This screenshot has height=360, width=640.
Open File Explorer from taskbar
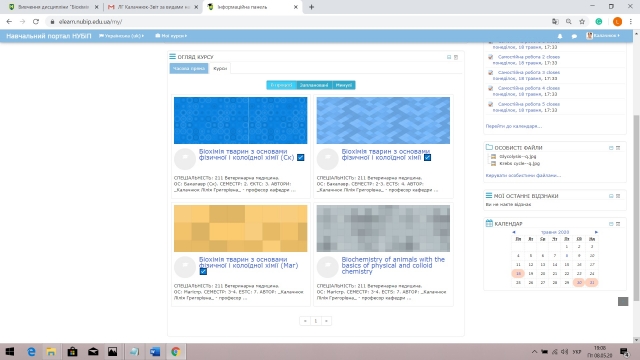point(51,351)
